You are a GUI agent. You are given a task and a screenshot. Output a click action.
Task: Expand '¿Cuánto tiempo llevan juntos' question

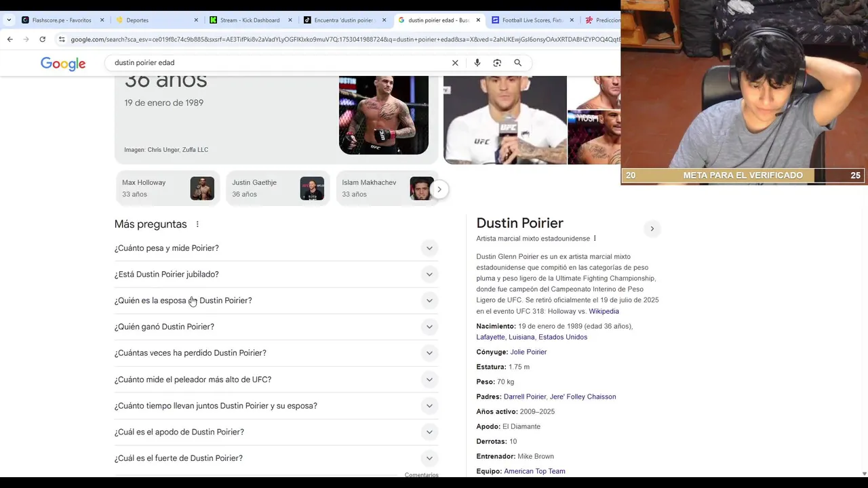(276, 406)
